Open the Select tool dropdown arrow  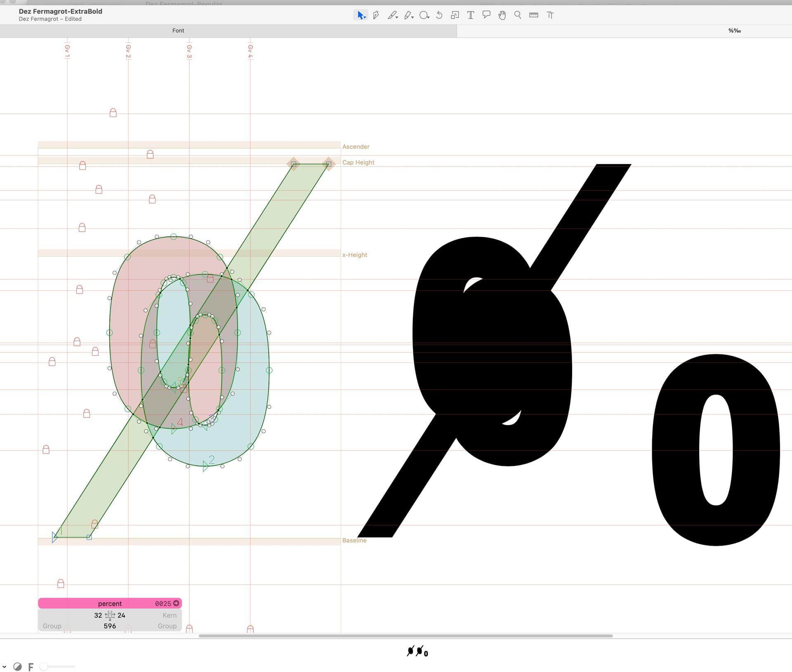point(365,18)
